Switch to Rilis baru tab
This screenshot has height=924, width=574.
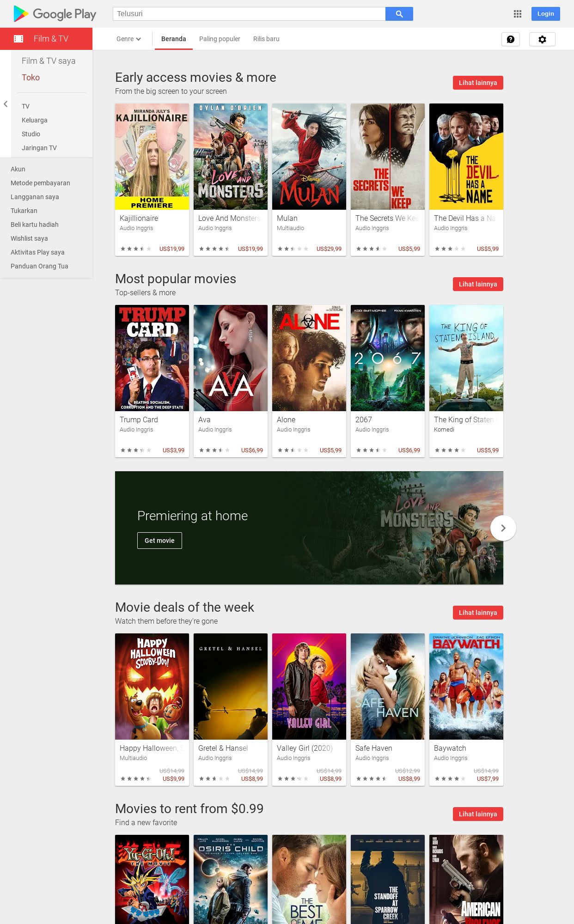pyautogui.click(x=266, y=39)
